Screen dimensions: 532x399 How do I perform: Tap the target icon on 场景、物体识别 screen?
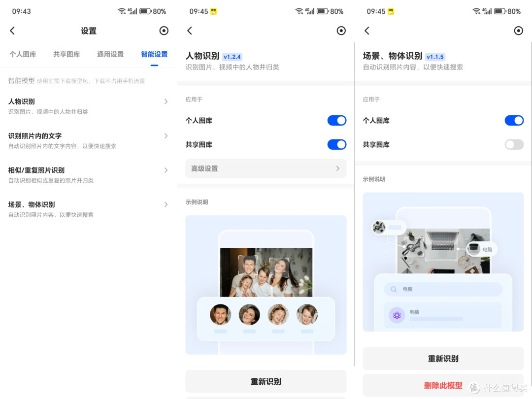(x=518, y=31)
